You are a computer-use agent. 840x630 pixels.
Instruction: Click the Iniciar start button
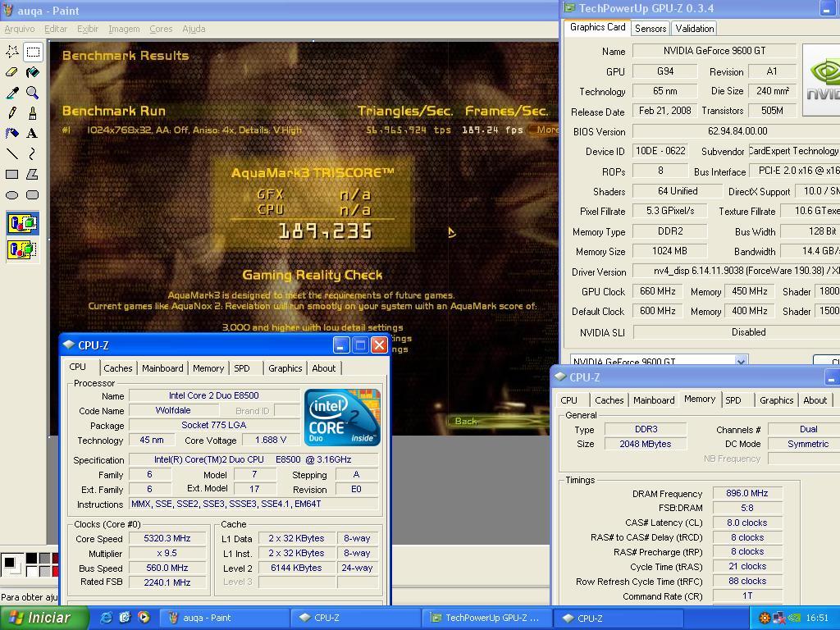coord(44,618)
